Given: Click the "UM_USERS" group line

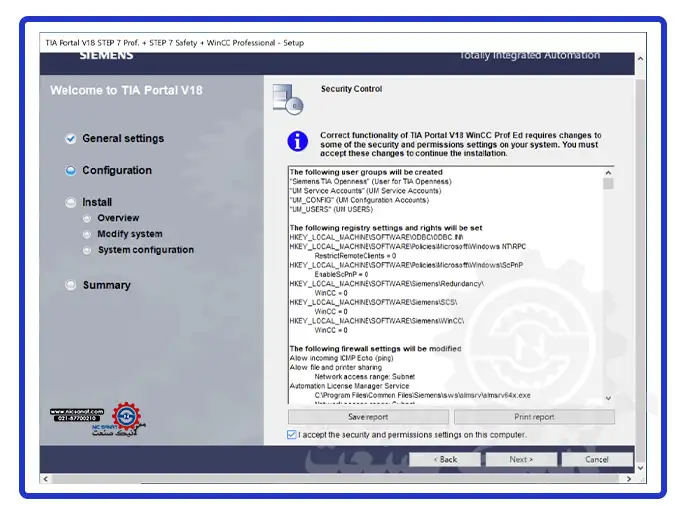Looking at the screenshot, I should point(331,209).
